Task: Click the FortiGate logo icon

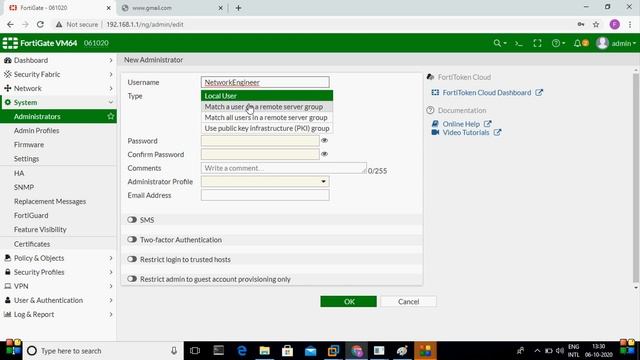Action: pos(10,43)
